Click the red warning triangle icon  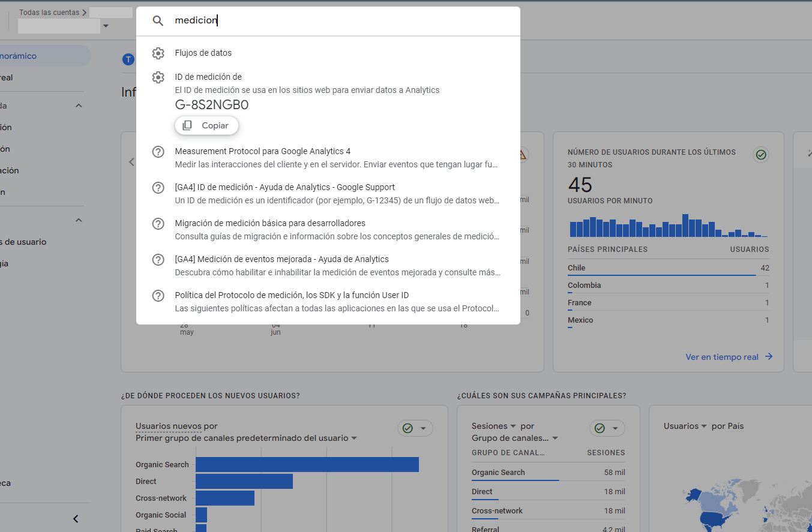[523, 154]
